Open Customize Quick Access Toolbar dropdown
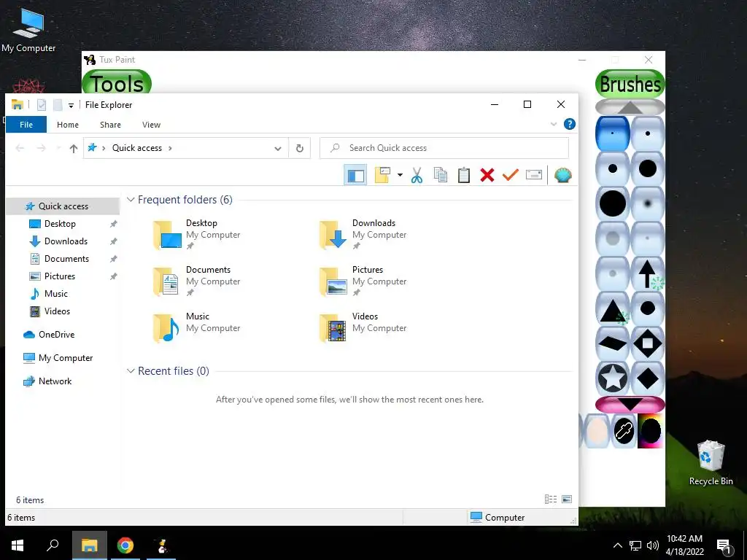Viewport: 747px width, 560px height. pyautogui.click(x=71, y=105)
